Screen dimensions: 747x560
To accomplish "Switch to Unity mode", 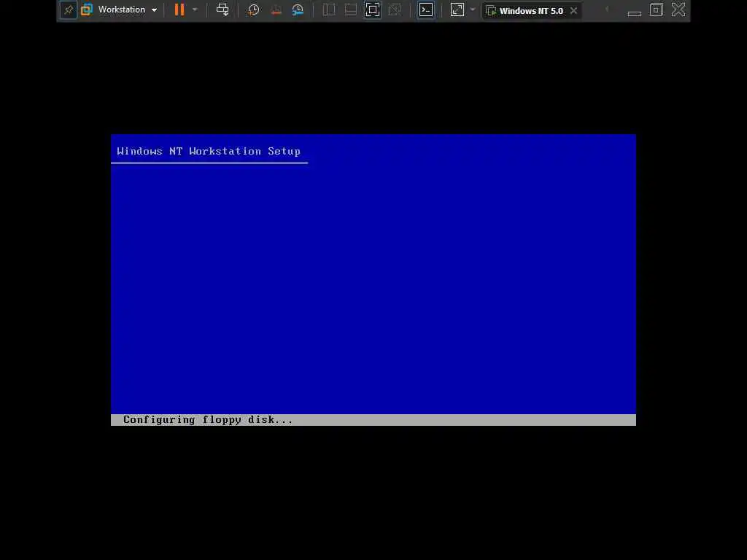I will (x=395, y=10).
